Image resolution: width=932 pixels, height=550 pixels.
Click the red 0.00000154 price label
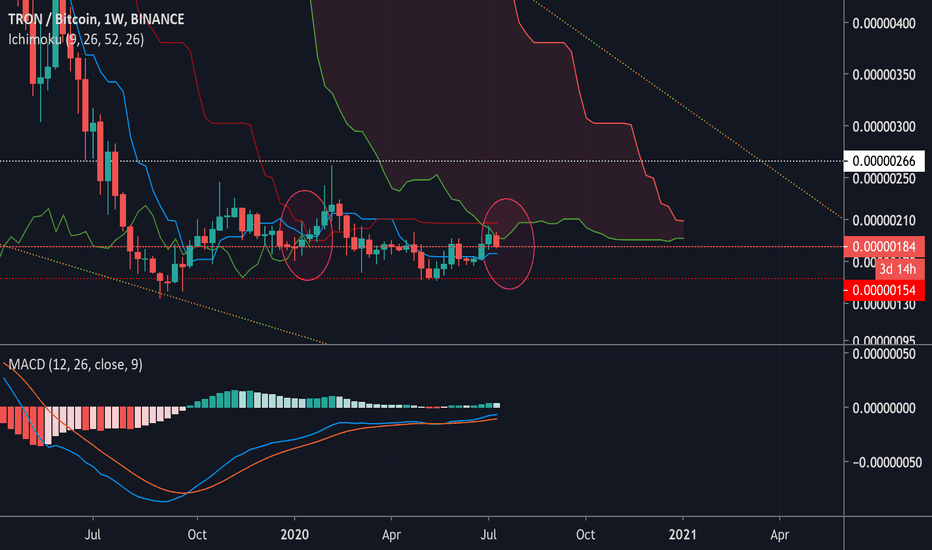[884, 290]
